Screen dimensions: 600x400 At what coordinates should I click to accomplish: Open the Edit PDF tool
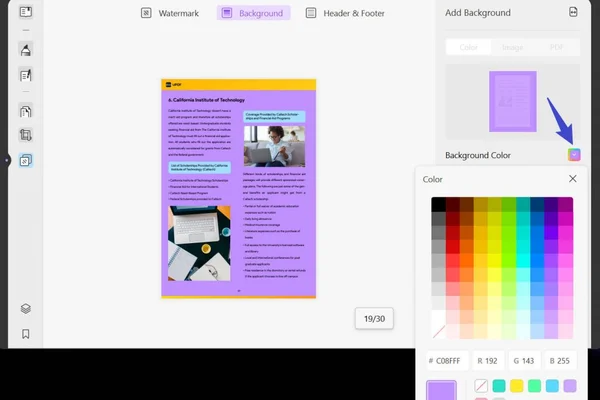(x=26, y=75)
